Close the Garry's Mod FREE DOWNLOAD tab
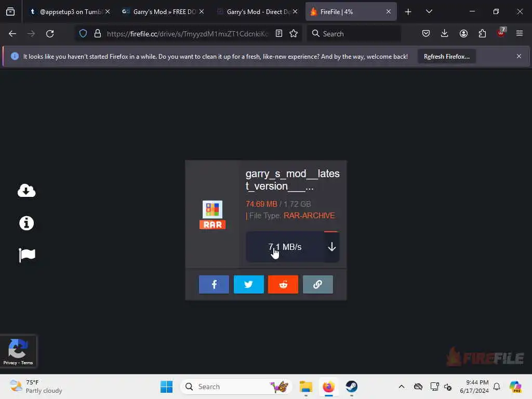The height and width of the screenshot is (399, 532). [202, 11]
